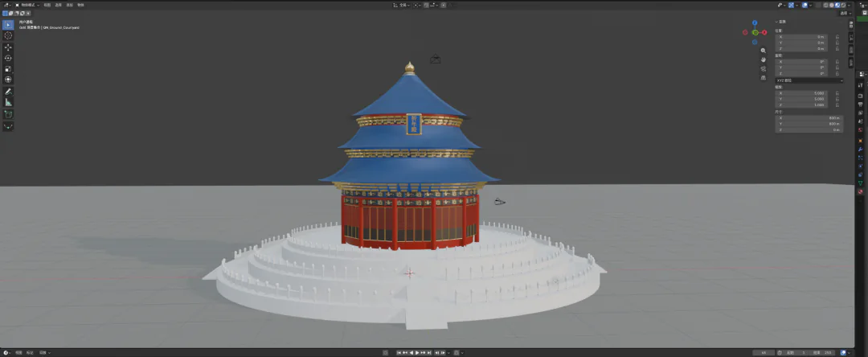868x357 pixels.
Task: Open Tool properties tab icon
Action: 860,84
